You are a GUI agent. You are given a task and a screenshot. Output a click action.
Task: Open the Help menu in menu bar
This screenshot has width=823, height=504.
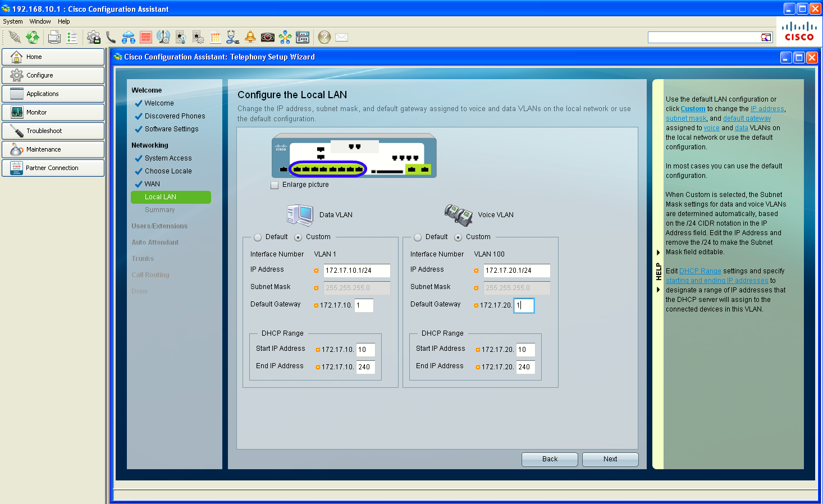coord(64,21)
